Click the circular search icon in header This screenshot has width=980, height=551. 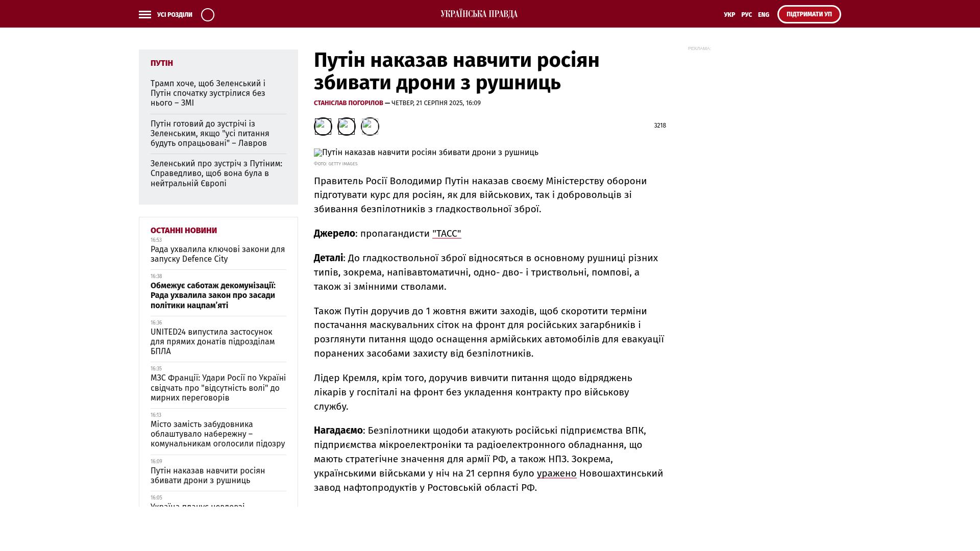(x=208, y=15)
